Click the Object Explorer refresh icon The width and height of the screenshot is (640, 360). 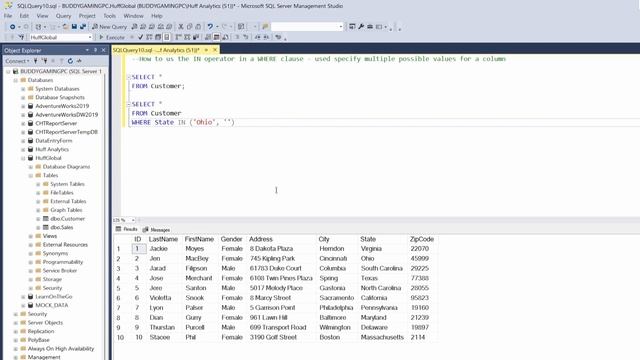point(70,61)
